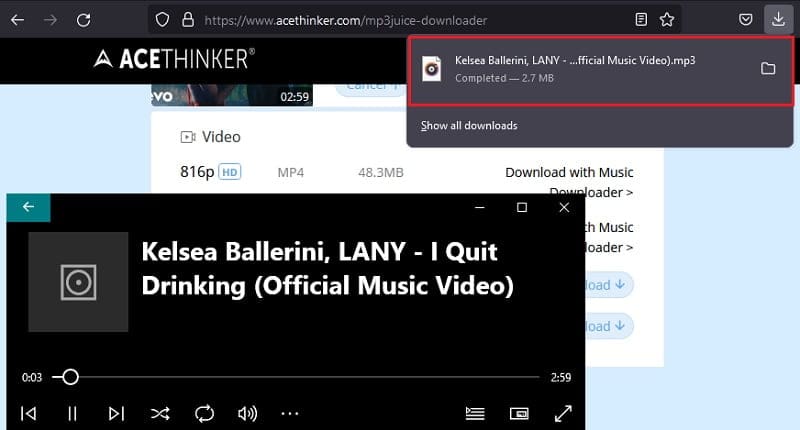
Task: Open the volume control
Action: click(x=247, y=413)
